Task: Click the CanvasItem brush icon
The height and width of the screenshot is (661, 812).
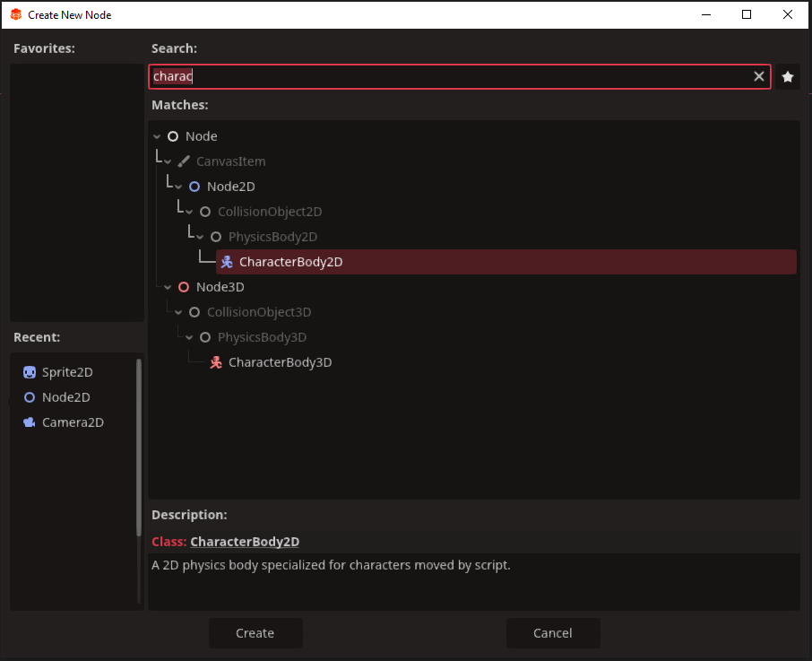Action: click(184, 161)
